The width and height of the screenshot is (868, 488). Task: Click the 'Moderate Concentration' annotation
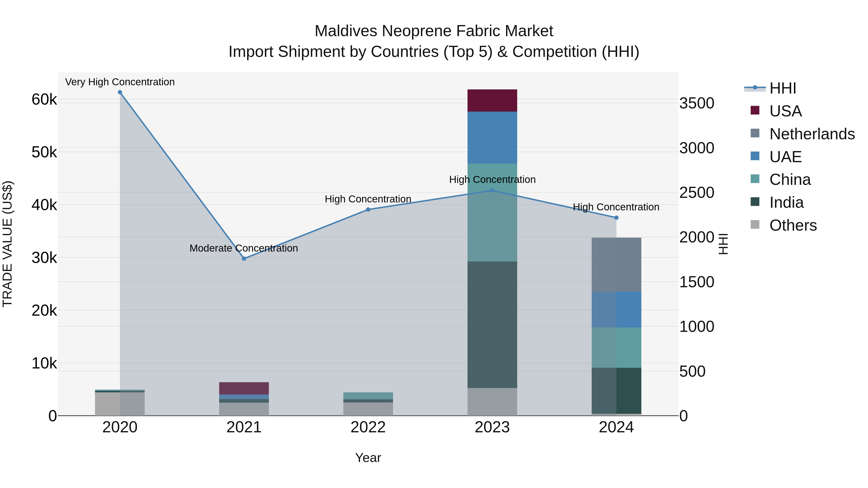[244, 248]
